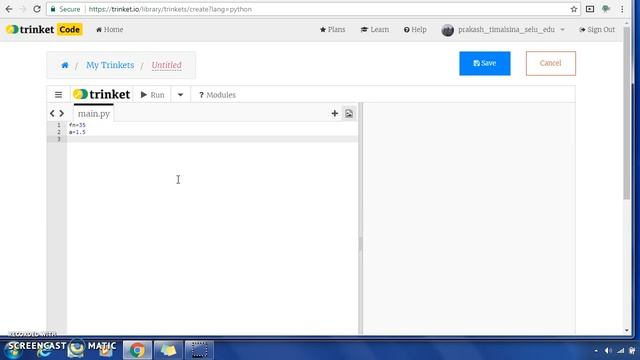Viewport: 640px width, 360px height.
Task: Click the network icon in system tray
Action: point(621,351)
